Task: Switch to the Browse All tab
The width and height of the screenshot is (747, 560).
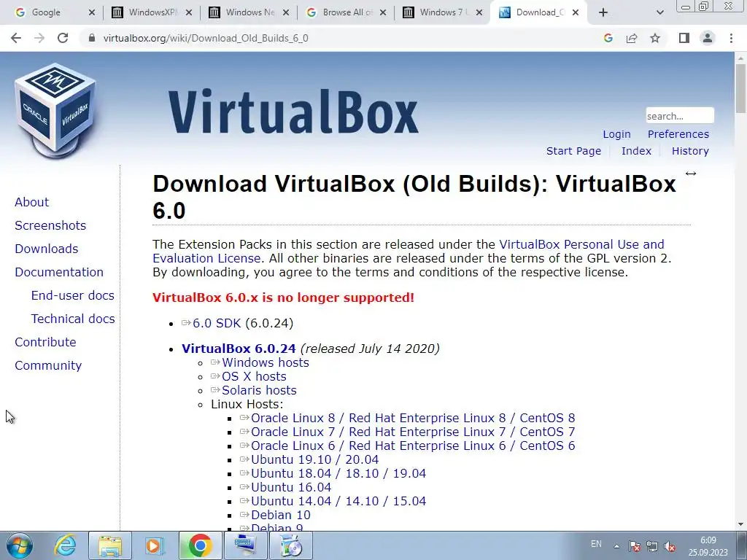Action: (347, 12)
